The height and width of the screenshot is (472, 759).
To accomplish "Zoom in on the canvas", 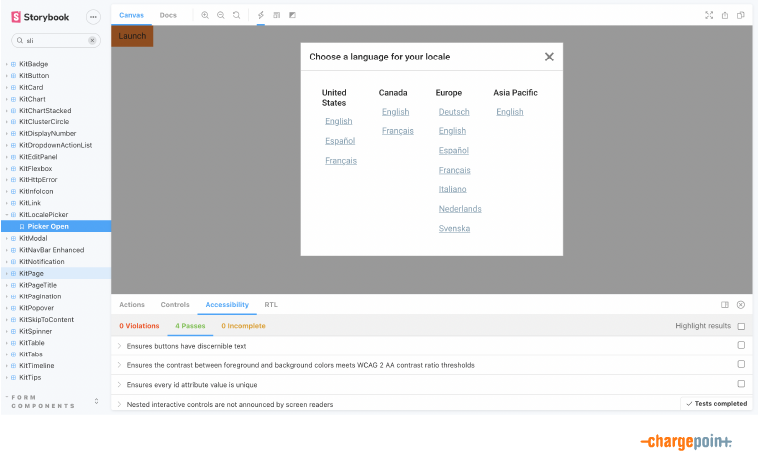I will point(205,15).
